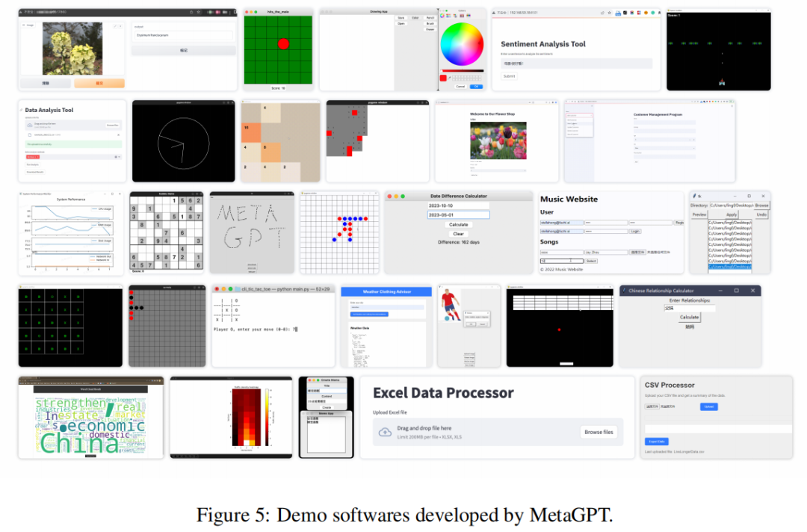Click the memo list area in Memo App
The image size is (807, 532).
point(327,433)
